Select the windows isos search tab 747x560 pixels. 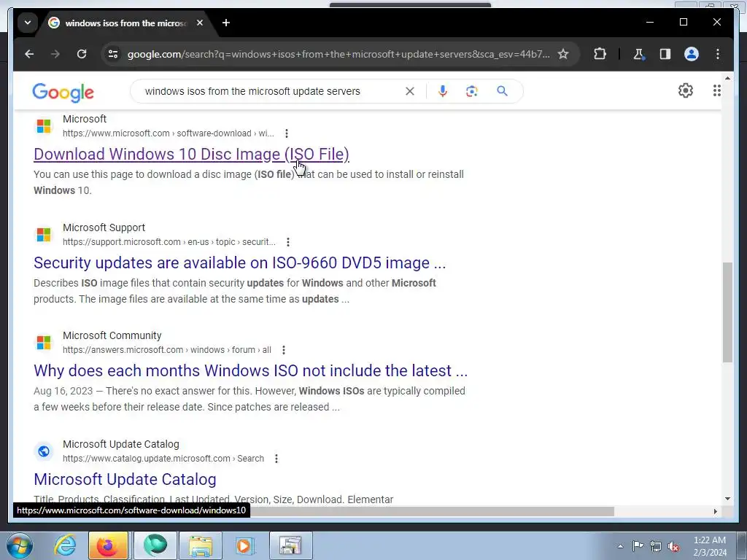[x=126, y=23]
